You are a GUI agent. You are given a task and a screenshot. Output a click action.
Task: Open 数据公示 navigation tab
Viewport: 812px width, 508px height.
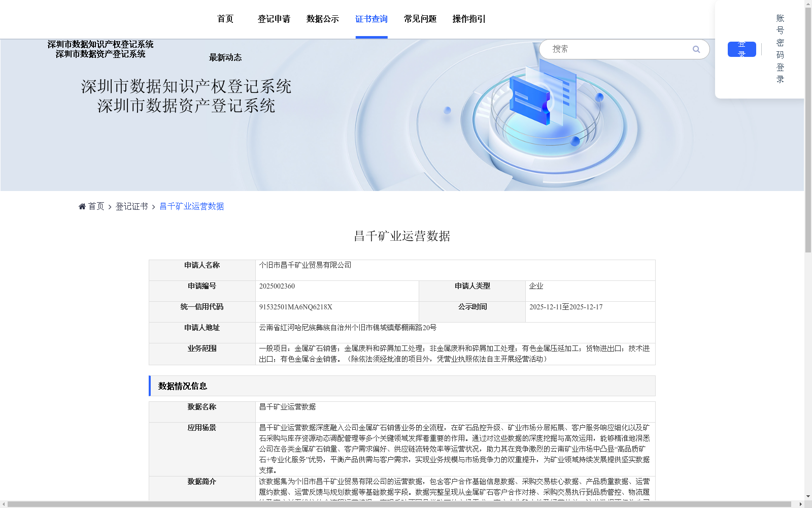tap(323, 19)
